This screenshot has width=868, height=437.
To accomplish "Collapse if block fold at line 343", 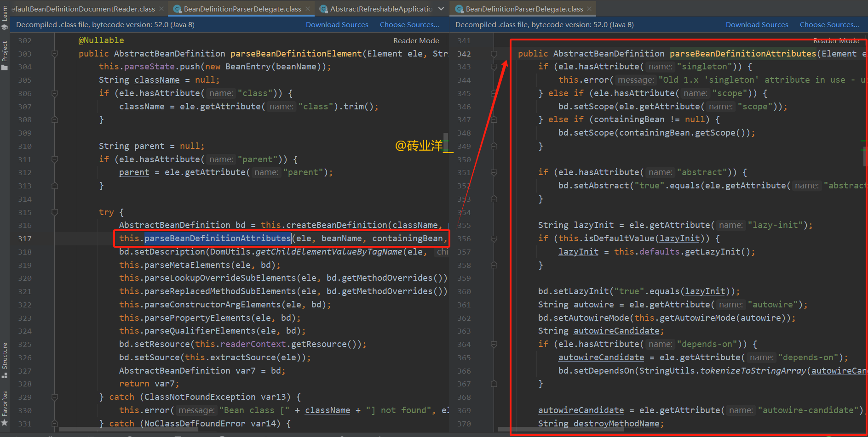I will [x=494, y=67].
